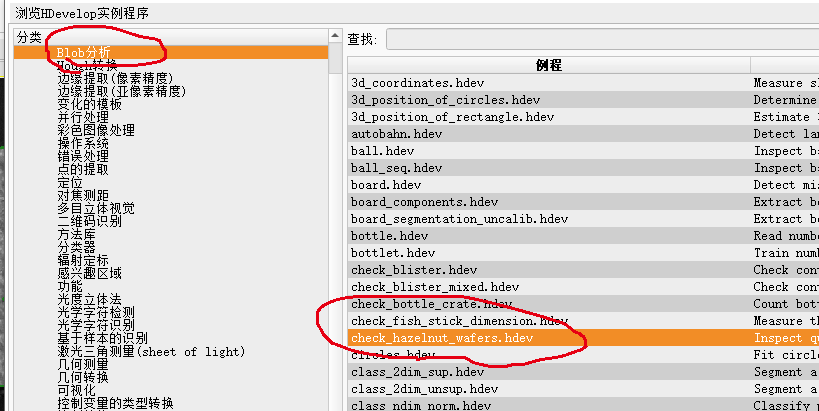Click the 查找 search input field
Viewport: 819px width, 411px height.
(600, 39)
